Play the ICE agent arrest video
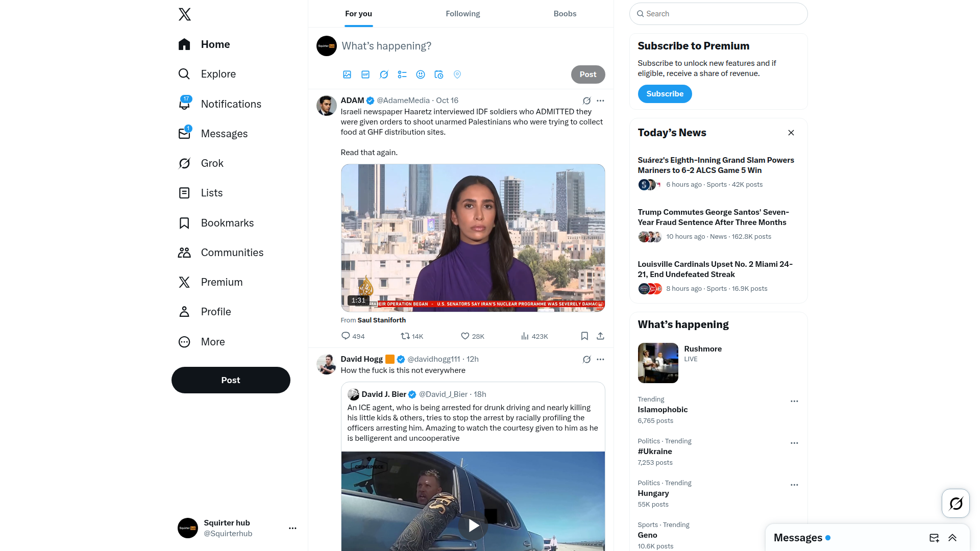 473,525
